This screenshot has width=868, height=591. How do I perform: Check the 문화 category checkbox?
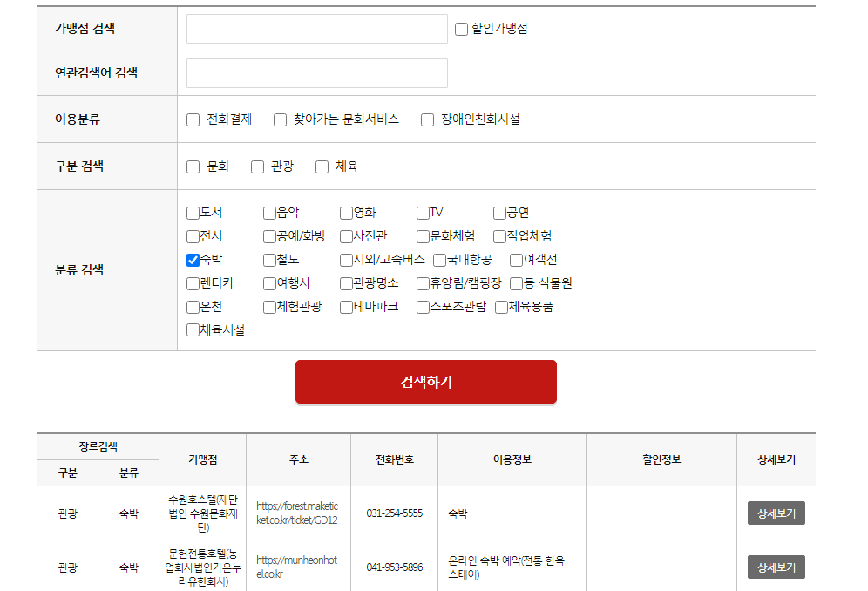tap(193, 166)
